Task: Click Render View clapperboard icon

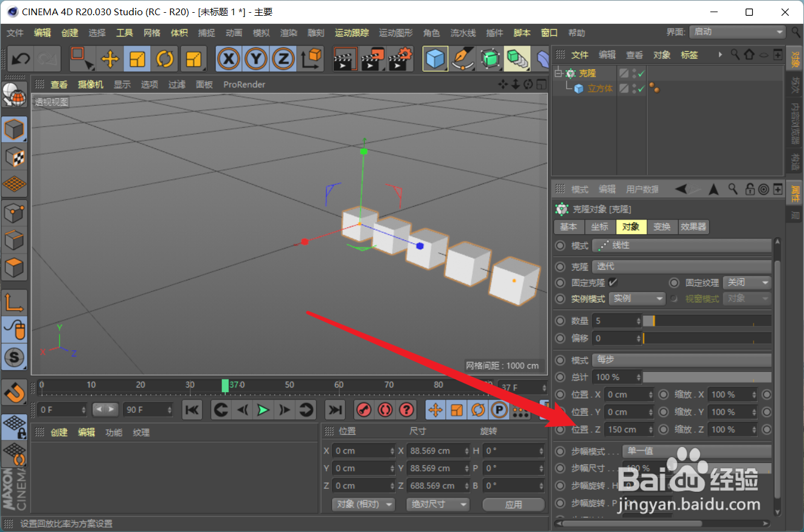Action: (345, 59)
